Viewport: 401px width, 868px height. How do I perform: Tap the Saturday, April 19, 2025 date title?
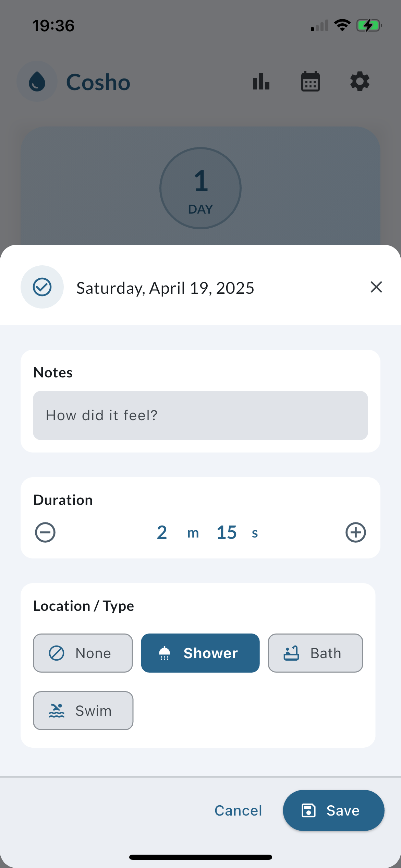coord(165,288)
